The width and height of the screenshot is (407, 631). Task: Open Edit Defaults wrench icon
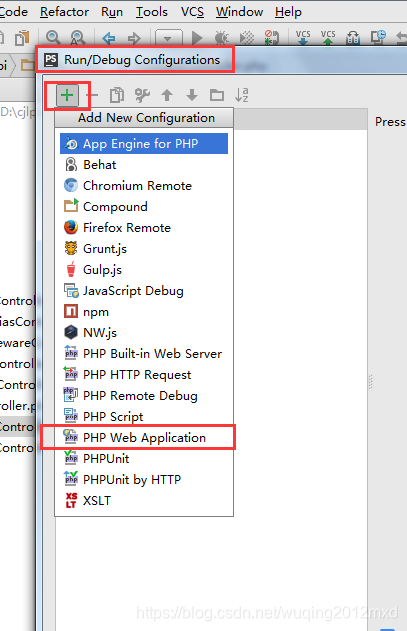[x=142, y=95]
